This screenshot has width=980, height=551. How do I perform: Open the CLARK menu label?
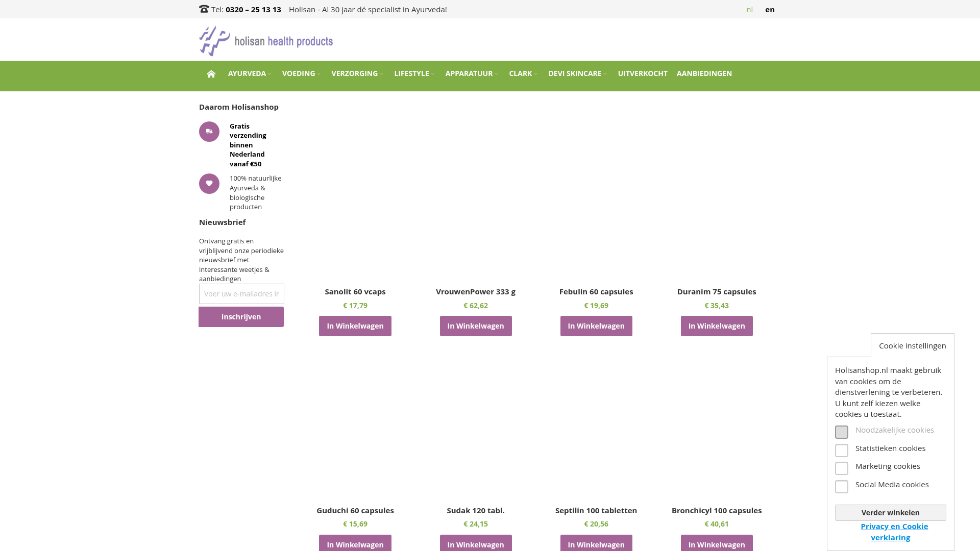point(520,73)
